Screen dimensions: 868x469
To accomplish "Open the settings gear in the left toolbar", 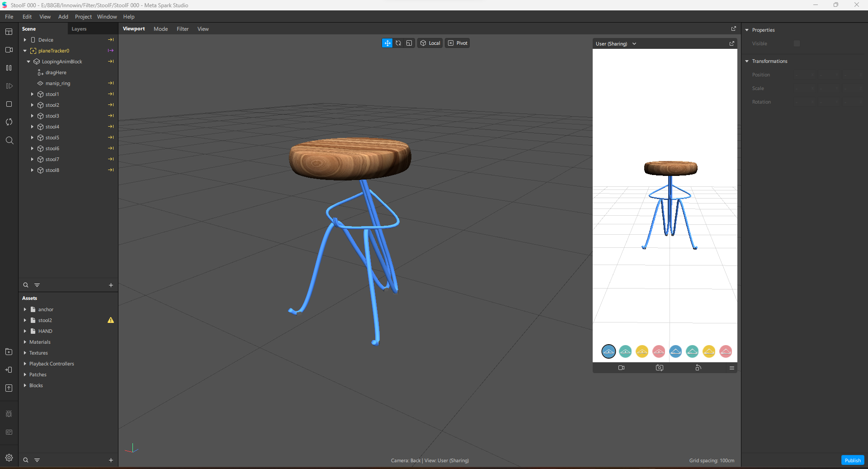I will 9,458.
